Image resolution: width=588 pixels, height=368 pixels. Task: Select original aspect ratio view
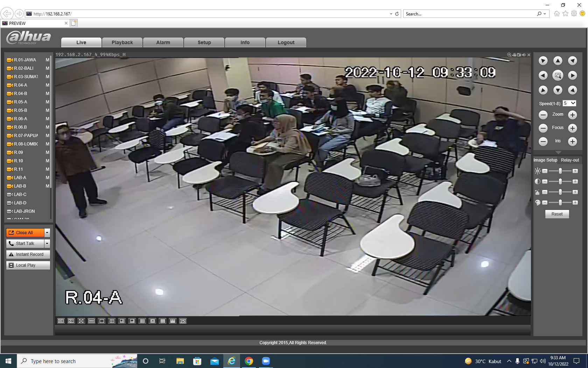[x=91, y=321]
